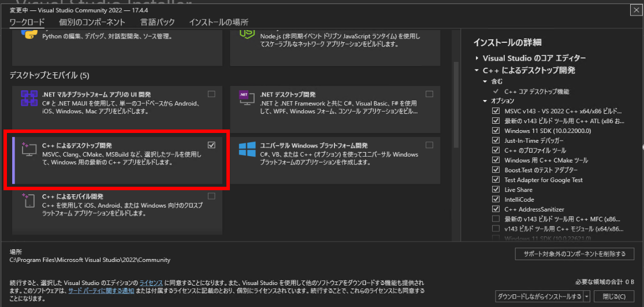This screenshot has height=307, width=644.
Task: Click インストールの詳細 heading
Action: coord(507,42)
